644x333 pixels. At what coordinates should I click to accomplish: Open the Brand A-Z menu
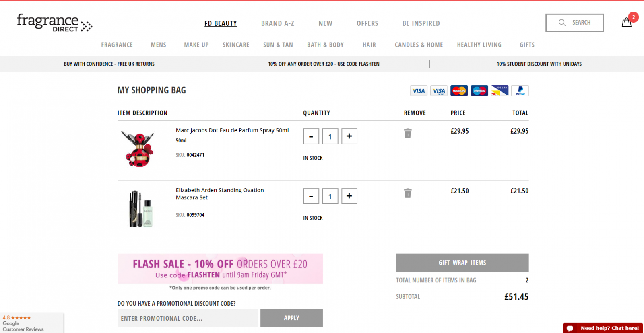click(x=278, y=23)
